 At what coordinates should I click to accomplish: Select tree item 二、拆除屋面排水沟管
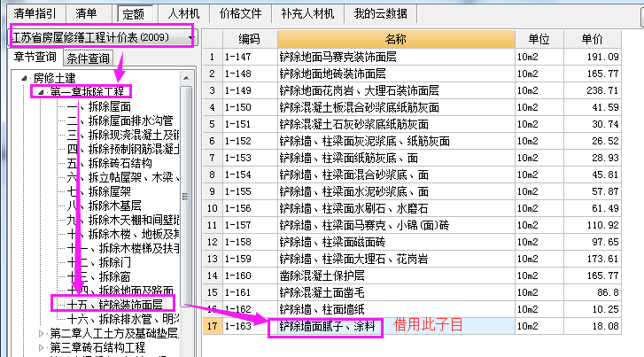120,120
